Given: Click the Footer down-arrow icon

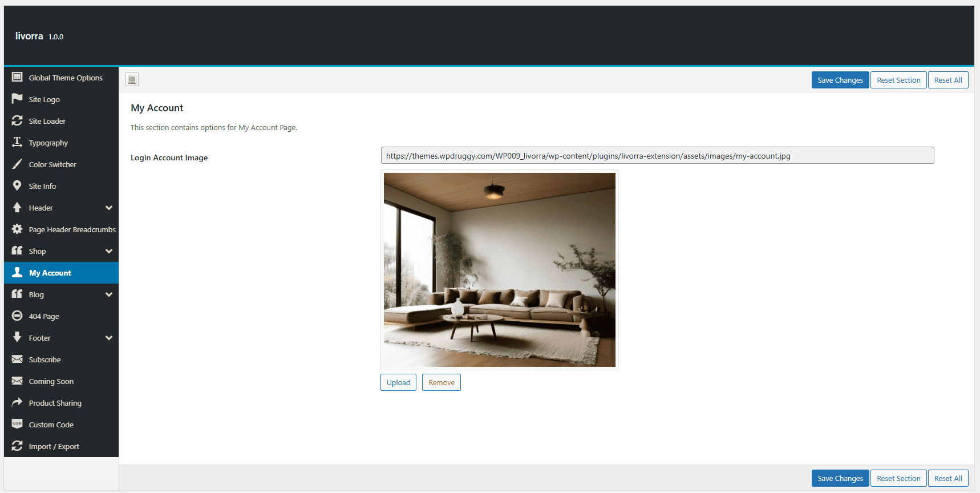Looking at the screenshot, I should coord(17,337).
